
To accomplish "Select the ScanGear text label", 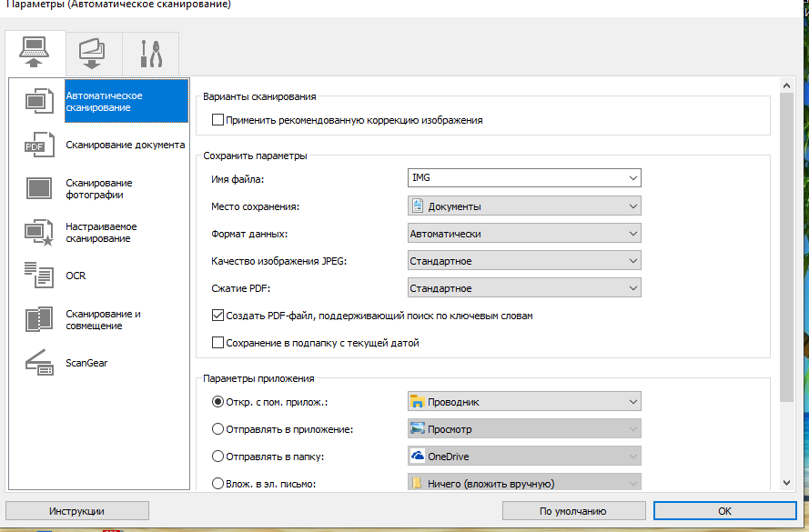I will pos(86,363).
